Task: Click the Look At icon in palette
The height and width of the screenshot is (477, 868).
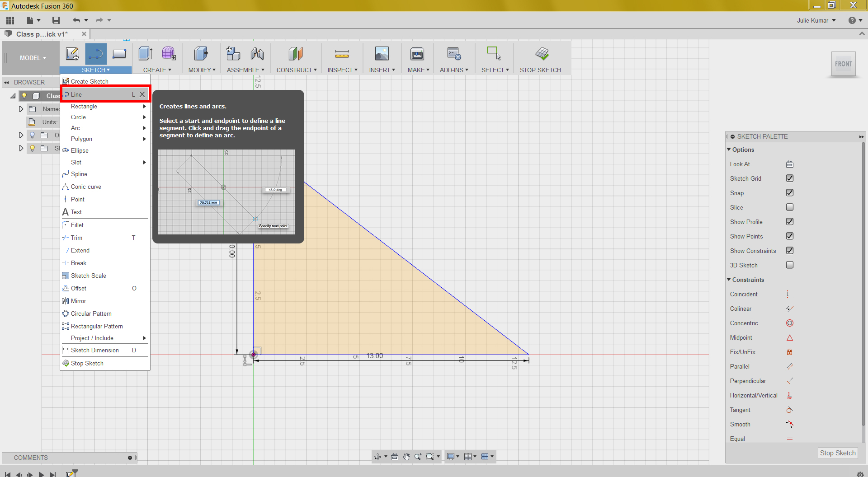Action: 789,164
